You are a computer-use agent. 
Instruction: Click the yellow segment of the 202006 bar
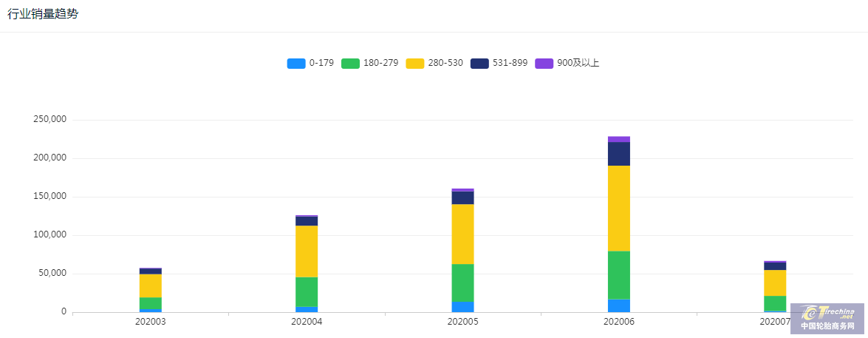(619, 209)
